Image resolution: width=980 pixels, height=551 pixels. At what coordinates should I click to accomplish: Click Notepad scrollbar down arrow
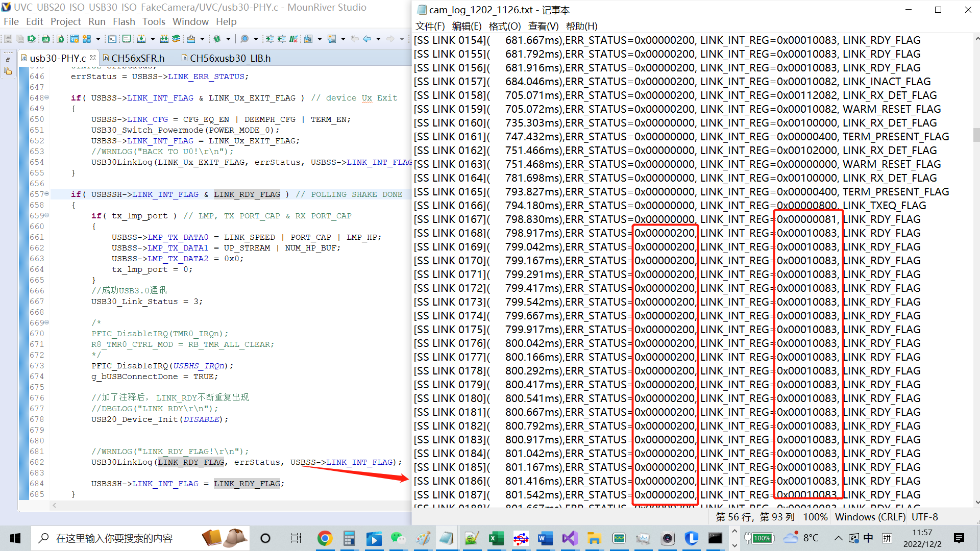[976, 502]
